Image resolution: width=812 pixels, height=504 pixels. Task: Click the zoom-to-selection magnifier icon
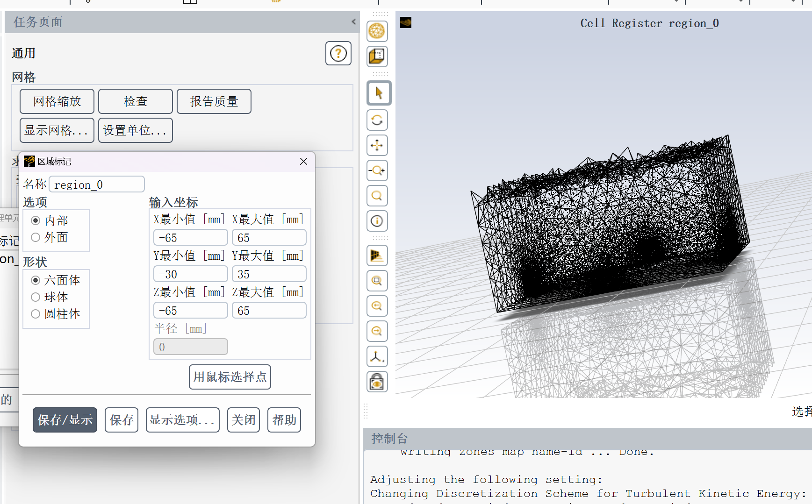(377, 281)
